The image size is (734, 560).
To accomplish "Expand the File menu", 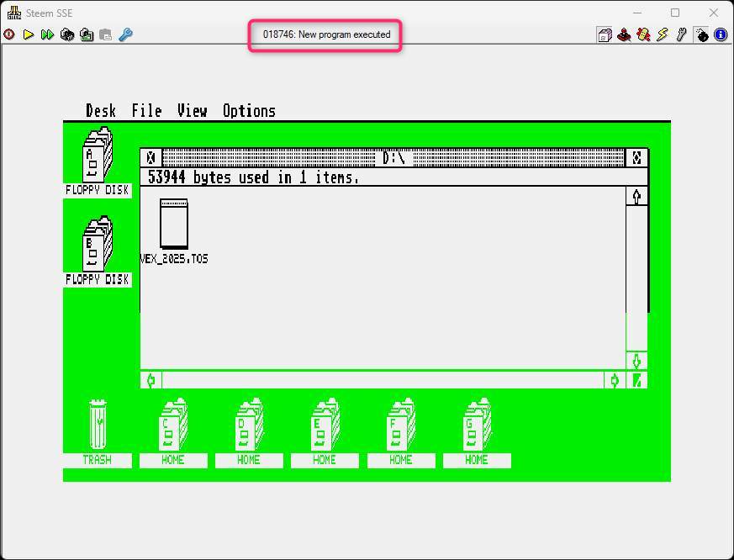I will pos(146,111).
